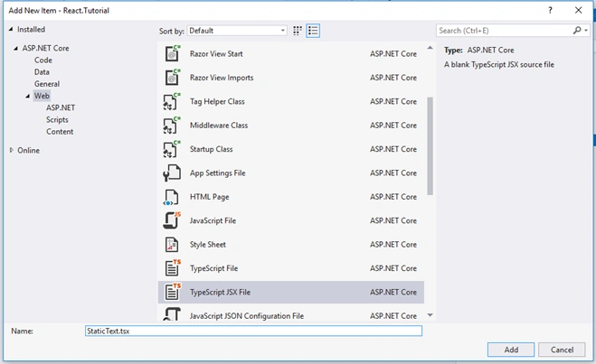Select the Style Sheet icon
This screenshot has height=364, width=596.
pos(172,245)
